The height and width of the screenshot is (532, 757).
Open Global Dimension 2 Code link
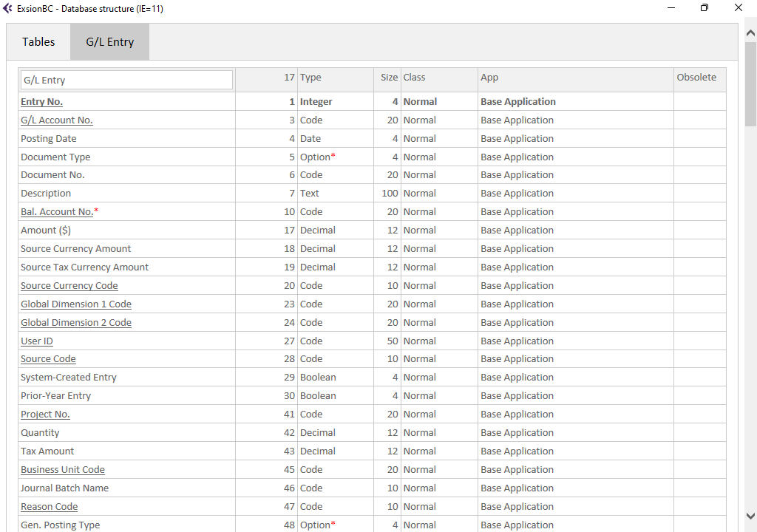click(76, 322)
